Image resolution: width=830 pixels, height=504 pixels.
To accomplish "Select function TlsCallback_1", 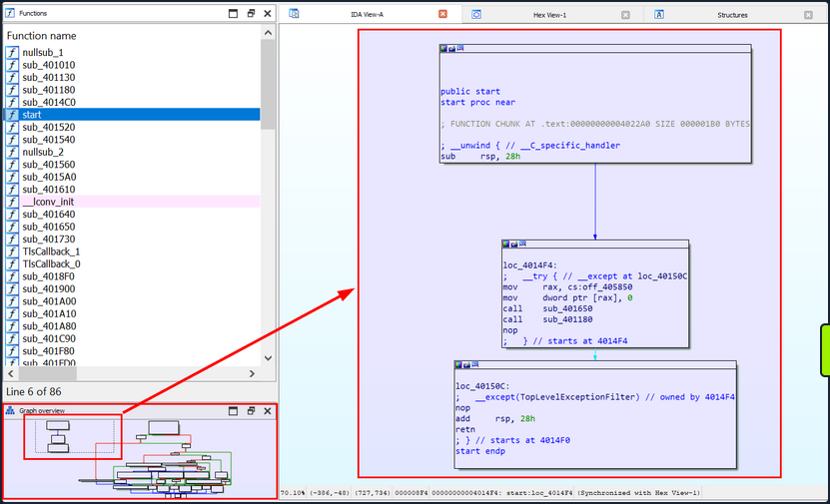I will 132,252.
